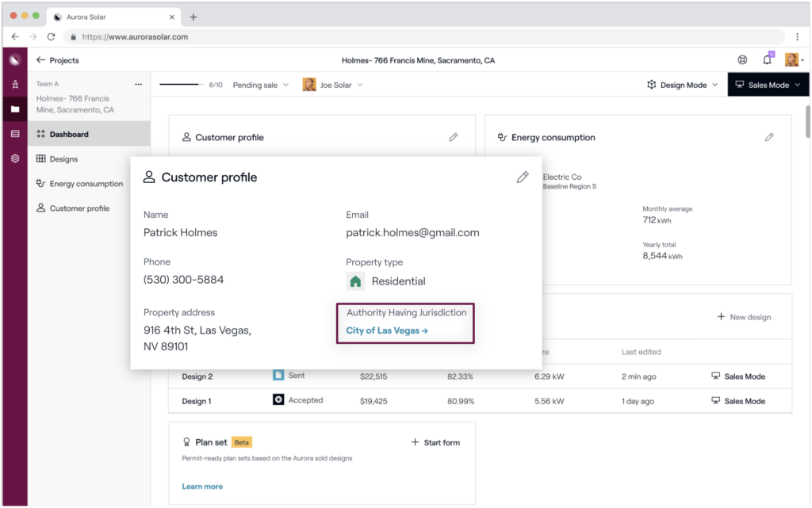Screen dimensions: 812x508
Task: Select the folder projects icon in sidebar
Action: point(14,109)
